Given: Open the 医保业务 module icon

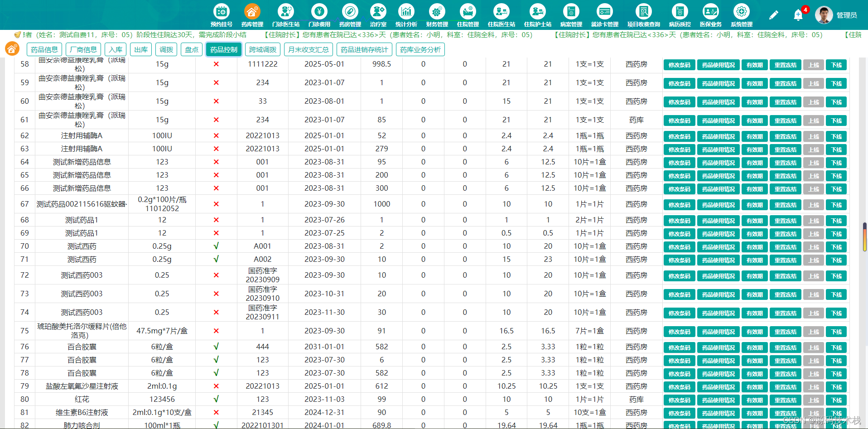Looking at the screenshot, I should coord(710,11).
